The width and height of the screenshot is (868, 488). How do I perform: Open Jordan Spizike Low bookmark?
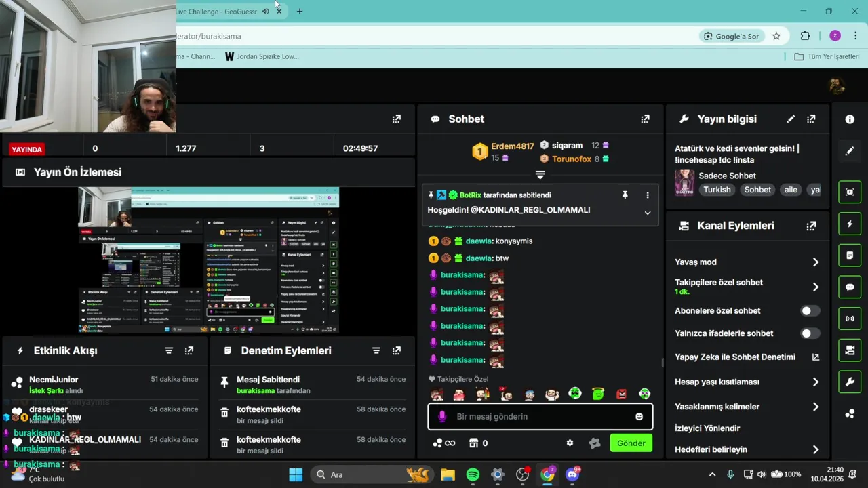262,56
